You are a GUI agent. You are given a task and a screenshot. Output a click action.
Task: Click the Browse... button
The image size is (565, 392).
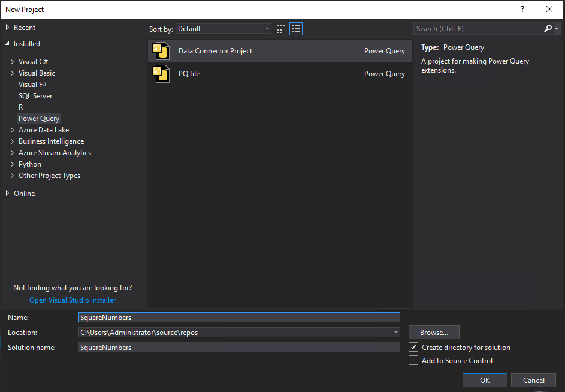pyautogui.click(x=434, y=333)
